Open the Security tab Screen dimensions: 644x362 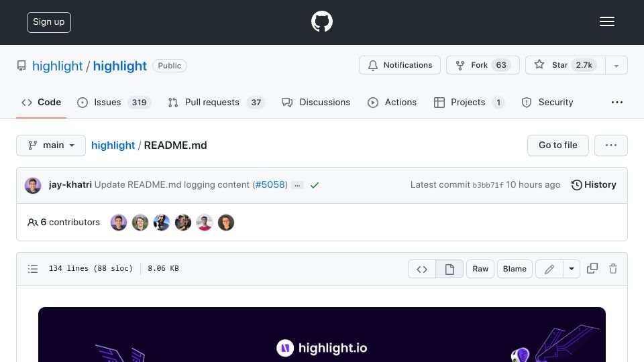(547, 102)
